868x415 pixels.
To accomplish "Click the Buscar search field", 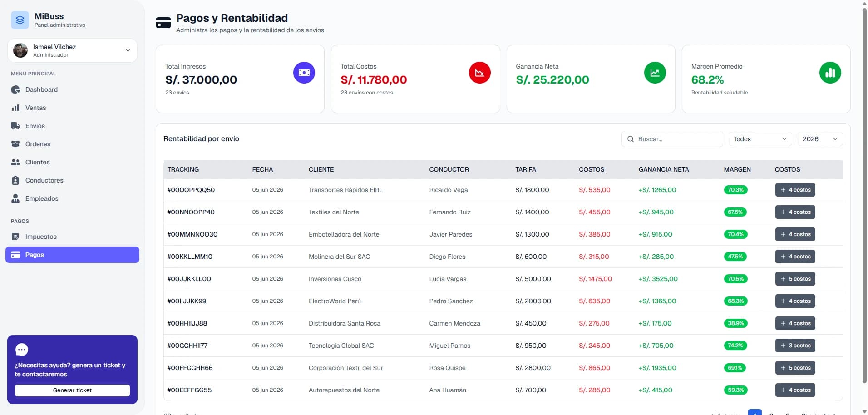I will coord(672,139).
